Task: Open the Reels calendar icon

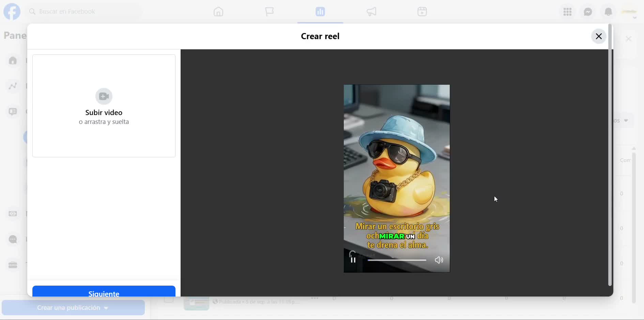Action: (x=422, y=12)
